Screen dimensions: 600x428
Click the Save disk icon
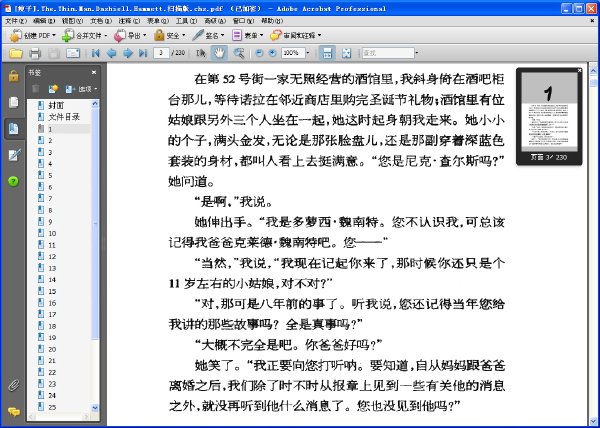(x=54, y=53)
